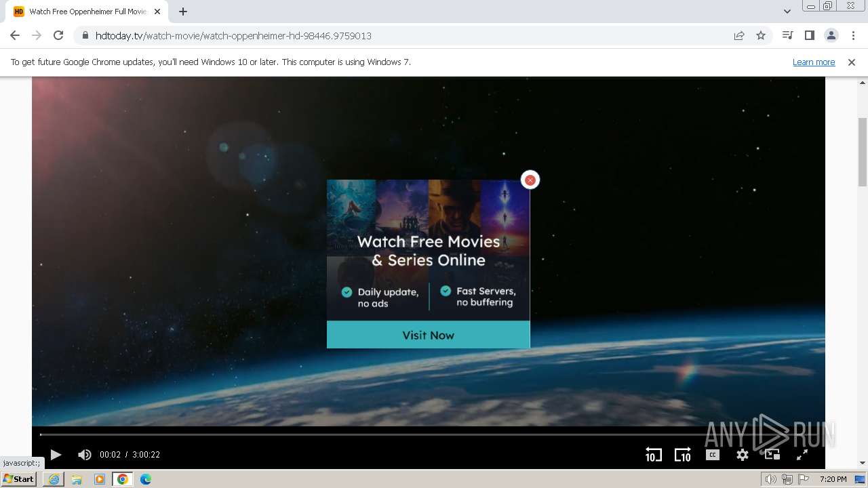Image resolution: width=868 pixels, height=488 pixels.
Task: Open Windows Media Player taskbar icon
Action: (100, 479)
